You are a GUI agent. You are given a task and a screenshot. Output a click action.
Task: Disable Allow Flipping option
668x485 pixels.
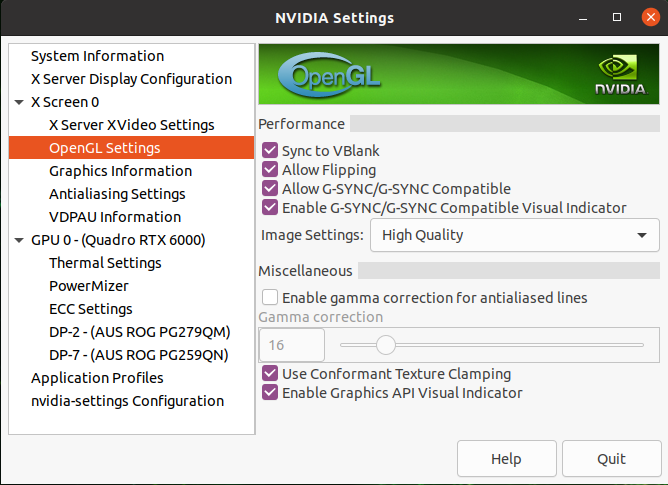(x=269, y=170)
